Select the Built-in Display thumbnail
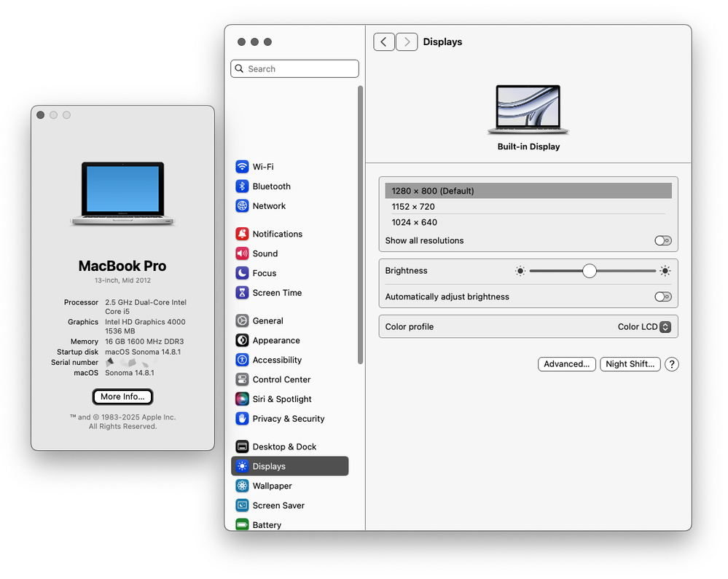 pyautogui.click(x=528, y=110)
